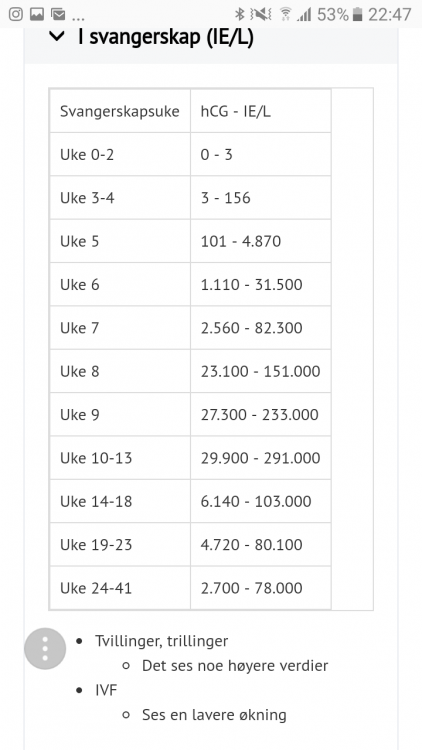Tap the Uke 5 table row
Screen dimensions: 422x750
190,241
